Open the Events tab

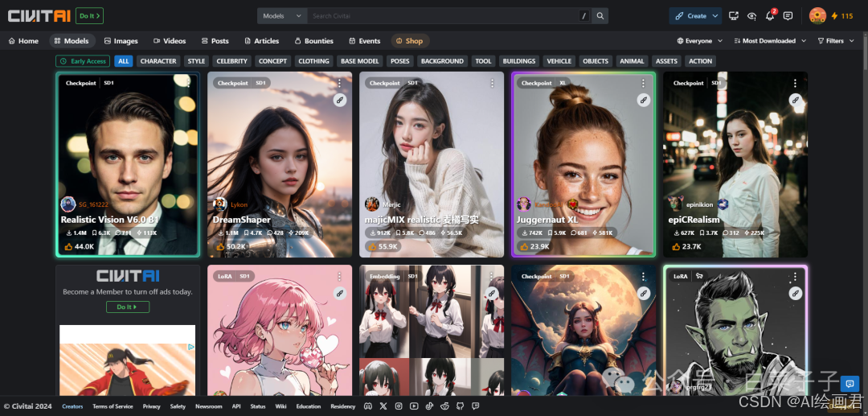click(364, 41)
